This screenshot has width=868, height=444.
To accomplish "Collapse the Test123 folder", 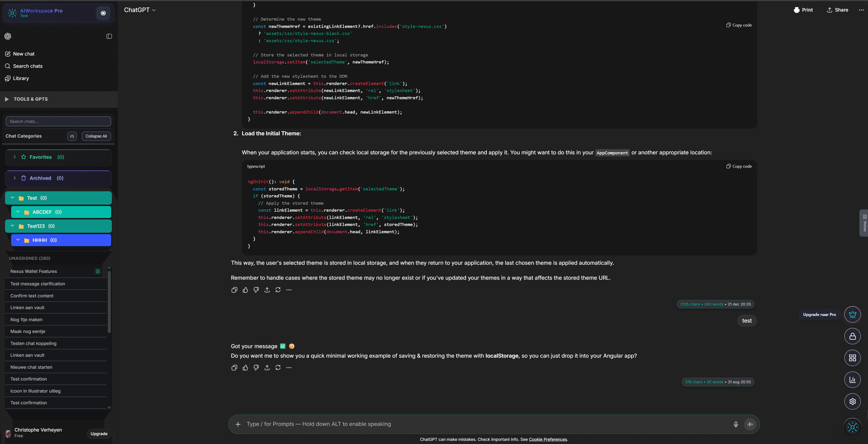I will (x=12, y=226).
